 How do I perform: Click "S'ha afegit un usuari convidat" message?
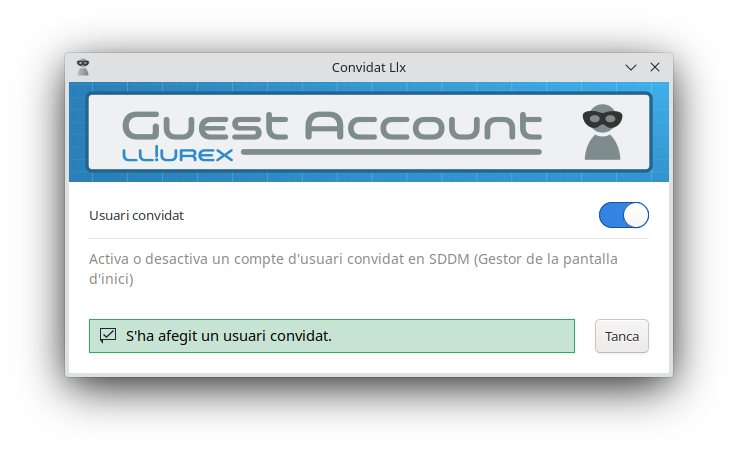(x=229, y=336)
